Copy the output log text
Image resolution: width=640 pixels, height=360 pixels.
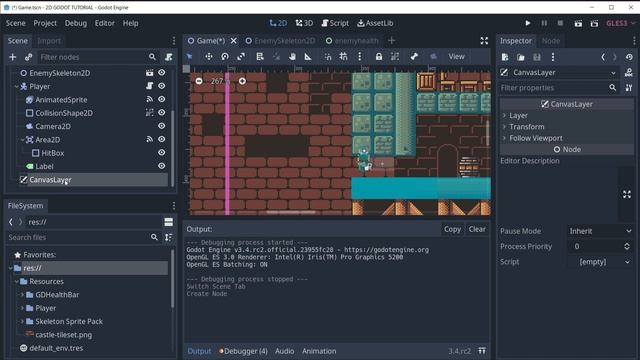click(452, 229)
